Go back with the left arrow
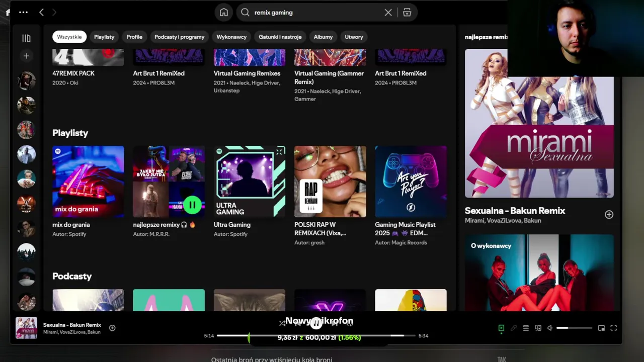The image size is (644, 362). point(42,12)
